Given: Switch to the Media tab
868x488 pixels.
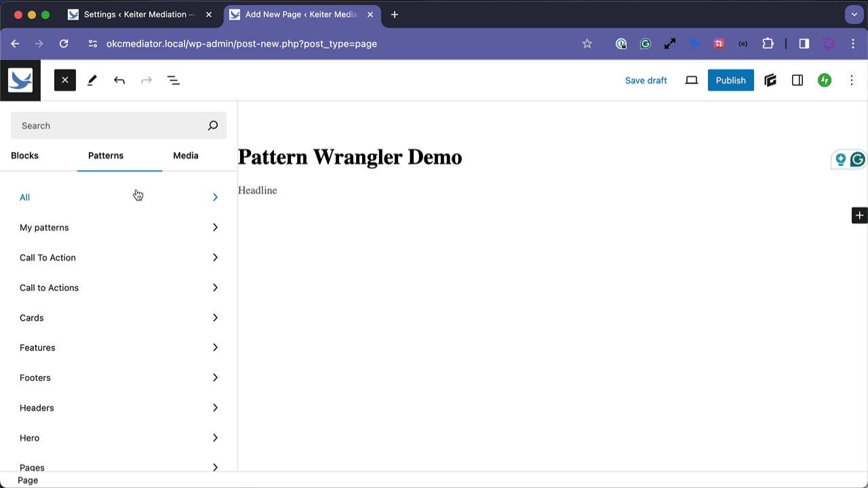Looking at the screenshot, I should coord(186,155).
